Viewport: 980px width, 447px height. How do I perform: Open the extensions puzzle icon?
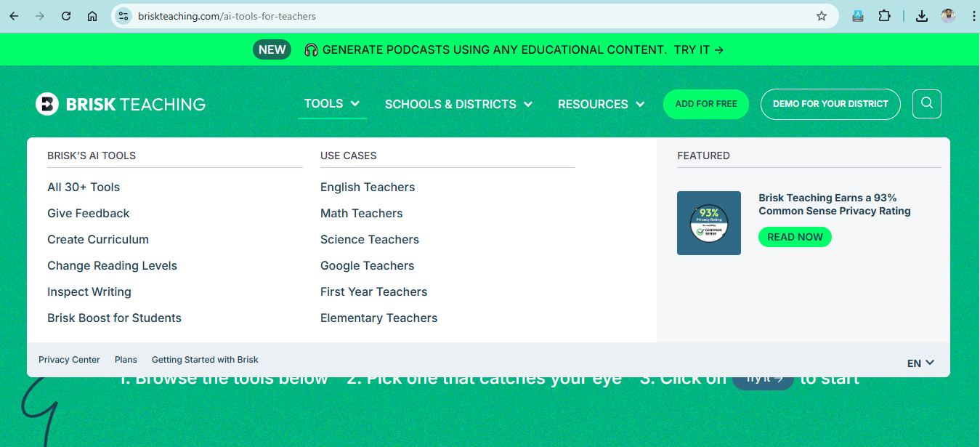pyautogui.click(x=884, y=16)
